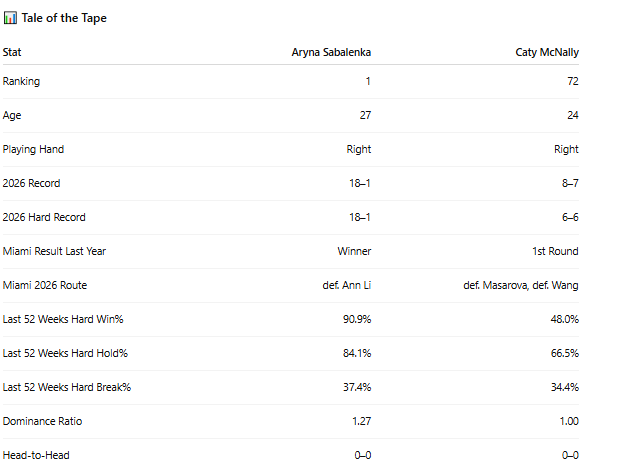This screenshot has height=471, width=617.
Task: Click the 84.1% hard hold value
Action: (357, 353)
